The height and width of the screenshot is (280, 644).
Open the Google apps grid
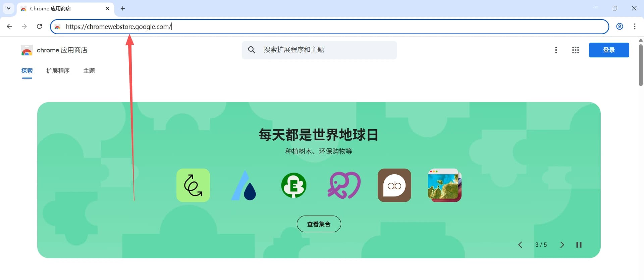[576, 50]
